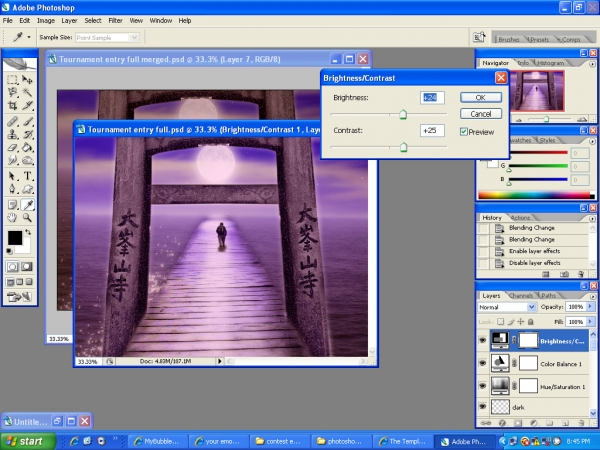The height and width of the screenshot is (450, 600).
Task: Toggle history brush source for Enable layer effects
Action: [x=484, y=251]
